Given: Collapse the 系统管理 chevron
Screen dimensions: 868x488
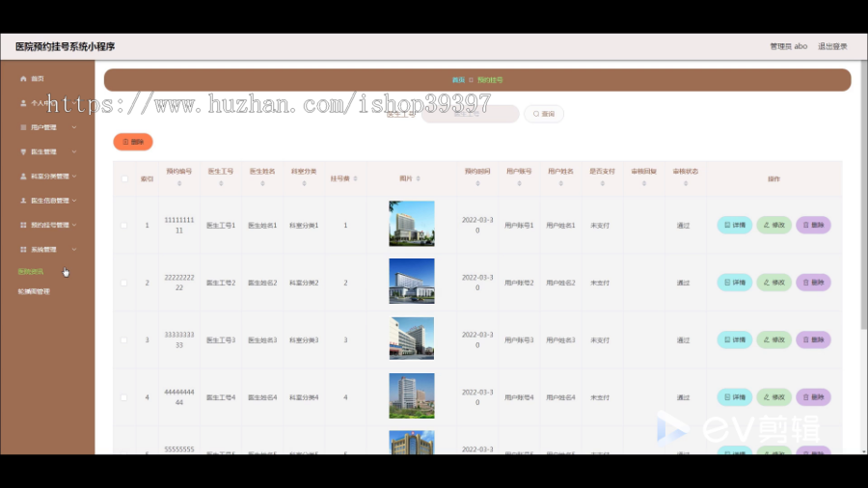Looking at the screenshot, I should 74,250.
